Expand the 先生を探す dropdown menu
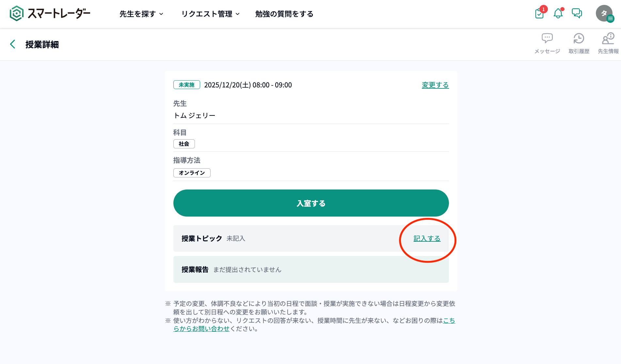Viewport: 621px width, 364px height. click(141, 14)
